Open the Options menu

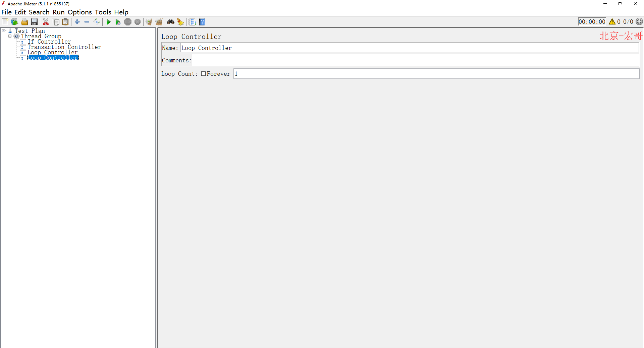pos(80,12)
